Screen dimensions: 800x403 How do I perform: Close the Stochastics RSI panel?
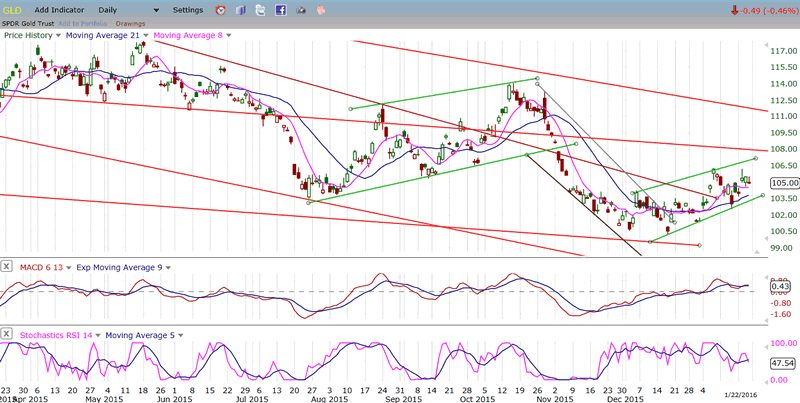[7, 334]
